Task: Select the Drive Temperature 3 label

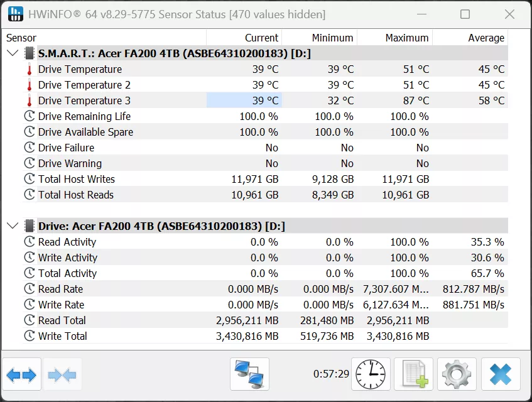Action: [x=84, y=100]
